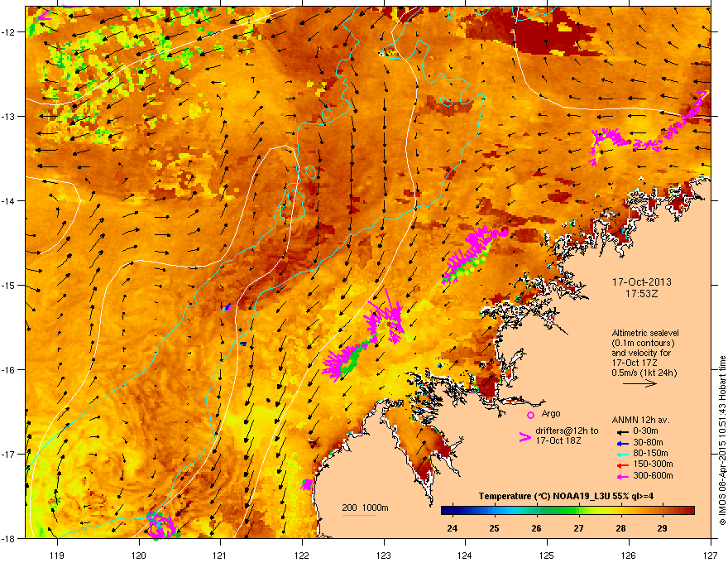
Task: Click the magenta drifters arrowhead legend symbol
Action: point(524,437)
